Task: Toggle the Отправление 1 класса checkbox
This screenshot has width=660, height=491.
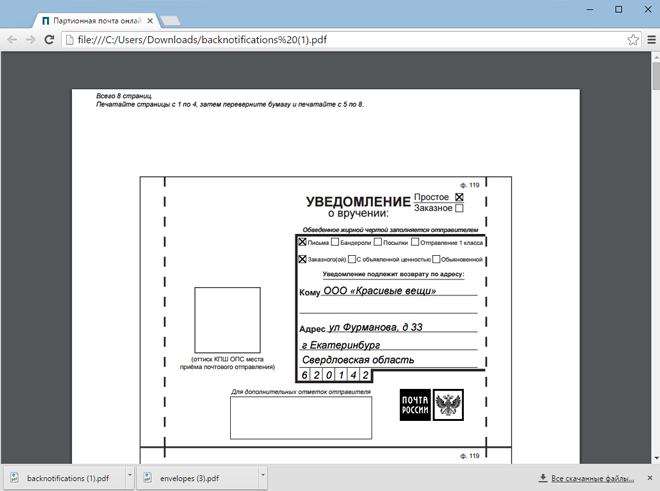Action: click(415, 242)
